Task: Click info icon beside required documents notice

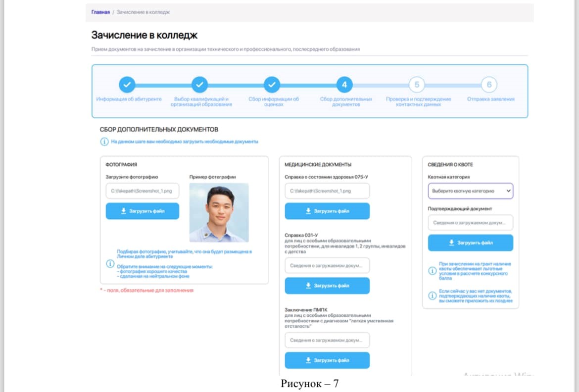Action: (104, 142)
